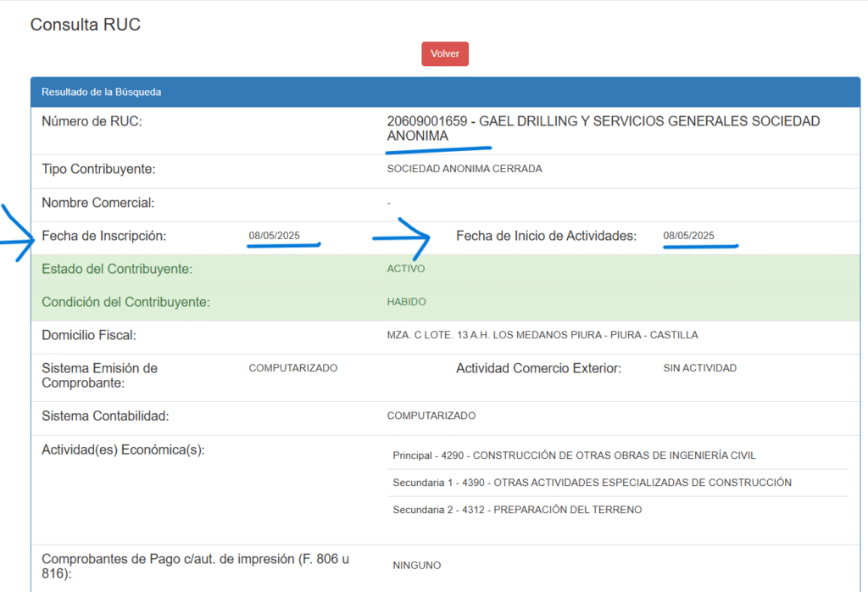Click the Fecha de Inicio de Actividades date value
Image resolution: width=868 pixels, height=592 pixels.
[x=688, y=236]
